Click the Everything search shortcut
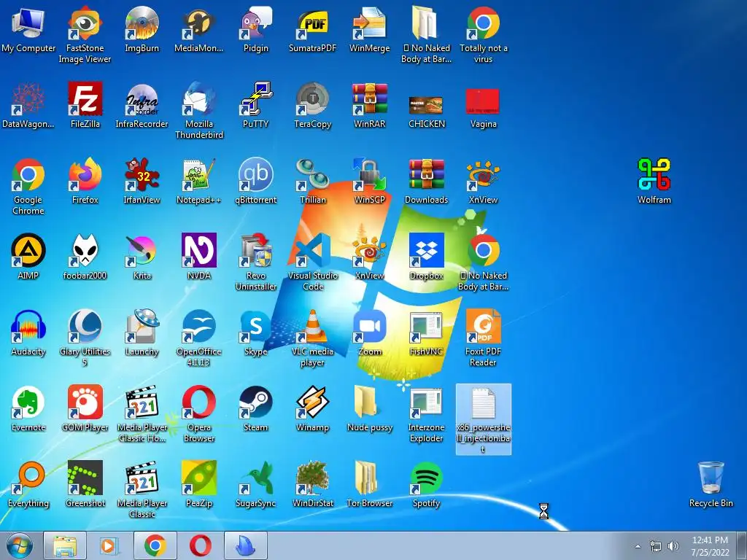The height and width of the screenshot is (560, 747). pyautogui.click(x=28, y=484)
